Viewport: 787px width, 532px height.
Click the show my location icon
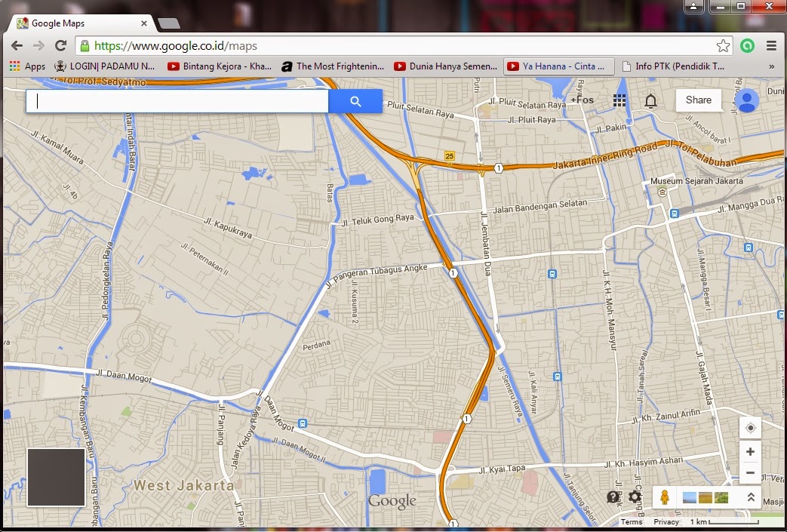750,428
